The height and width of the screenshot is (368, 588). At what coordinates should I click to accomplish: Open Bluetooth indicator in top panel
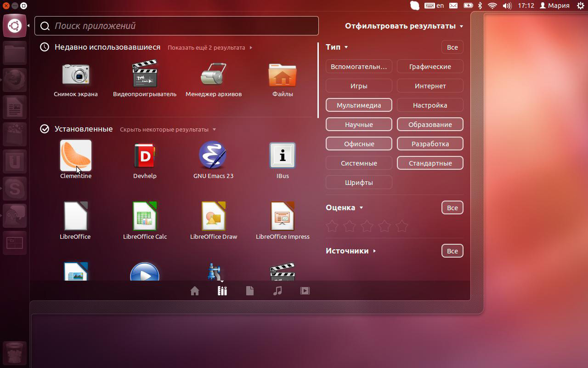tap(480, 6)
